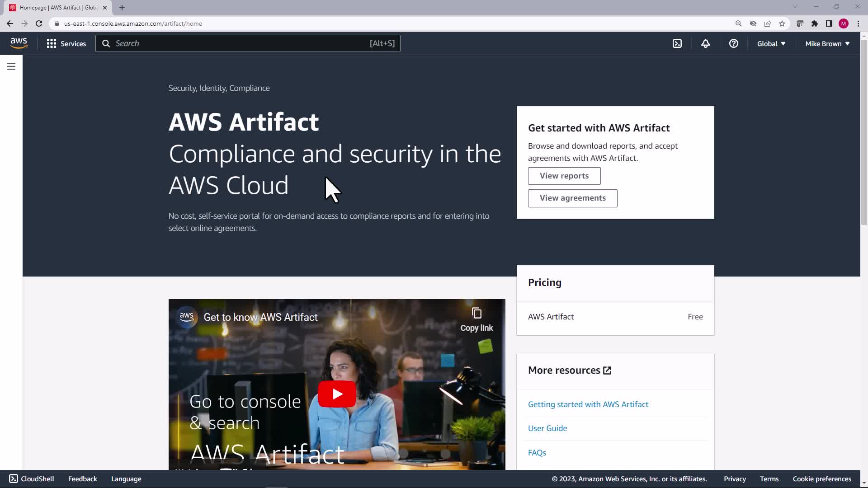Open CloudShell from the top navigation bar
The image size is (868, 488).
click(x=677, y=43)
